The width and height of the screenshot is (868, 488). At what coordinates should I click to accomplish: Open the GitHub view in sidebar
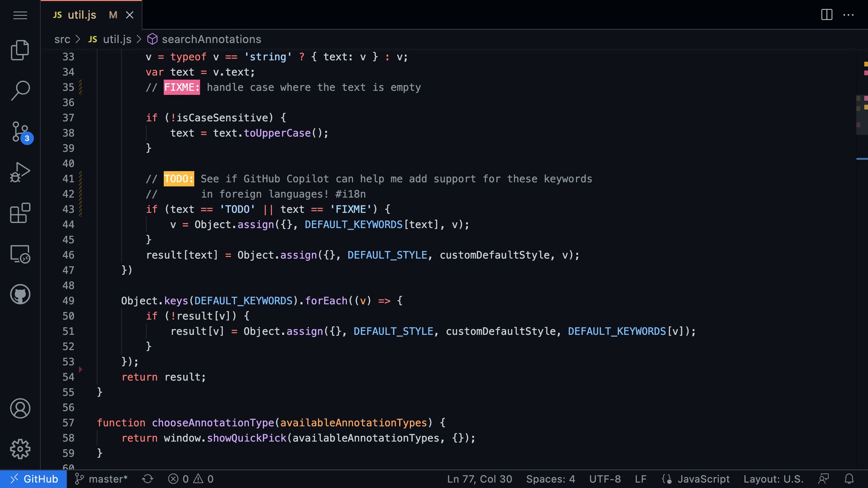[x=20, y=294]
